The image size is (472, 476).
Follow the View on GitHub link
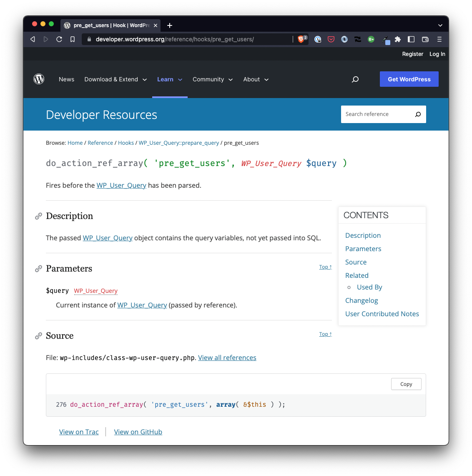click(138, 432)
